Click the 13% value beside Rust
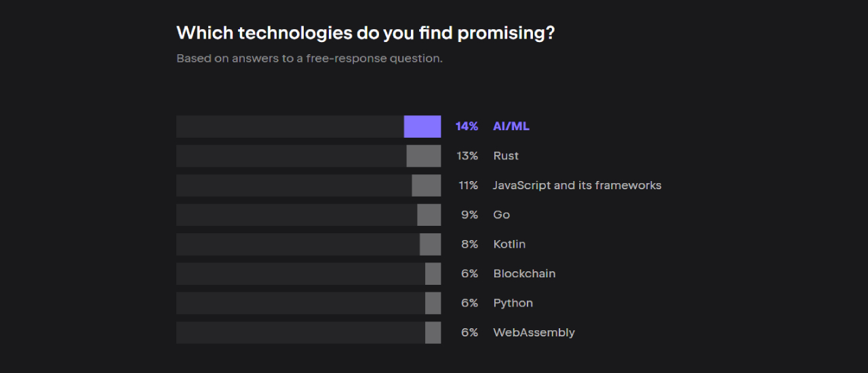This screenshot has height=373, width=868. pos(467,156)
